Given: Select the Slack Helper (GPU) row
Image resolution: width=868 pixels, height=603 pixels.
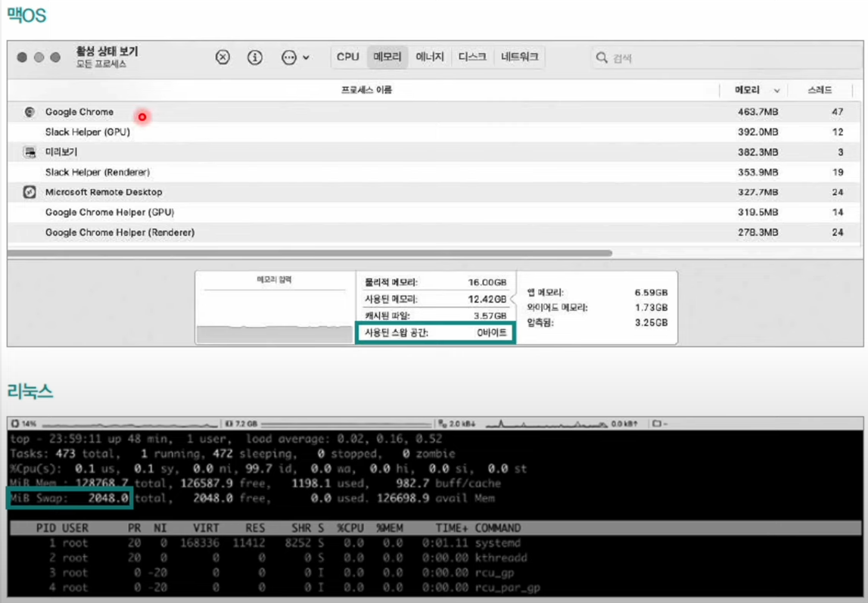Looking at the screenshot, I should 434,132.
